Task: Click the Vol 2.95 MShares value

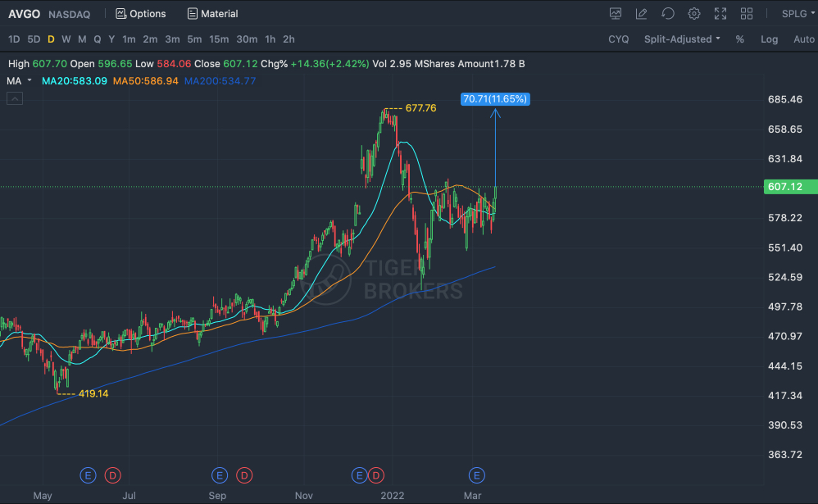Action: (414, 64)
